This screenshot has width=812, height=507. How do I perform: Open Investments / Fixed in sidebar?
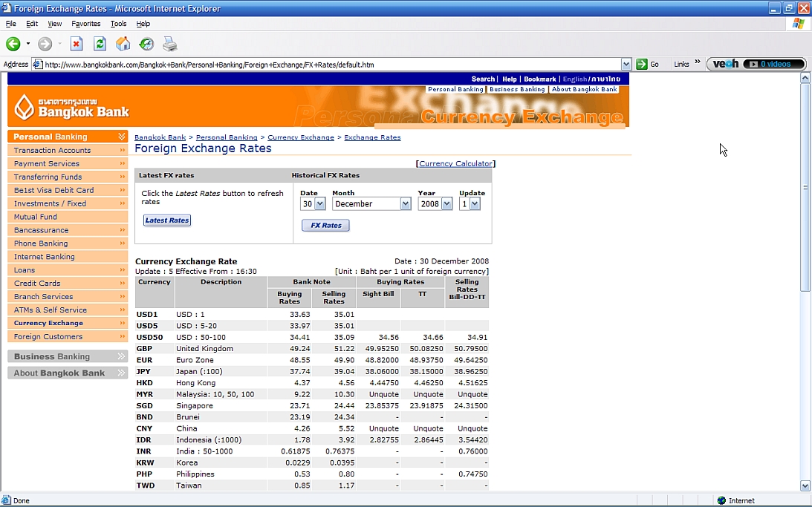coord(68,203)
